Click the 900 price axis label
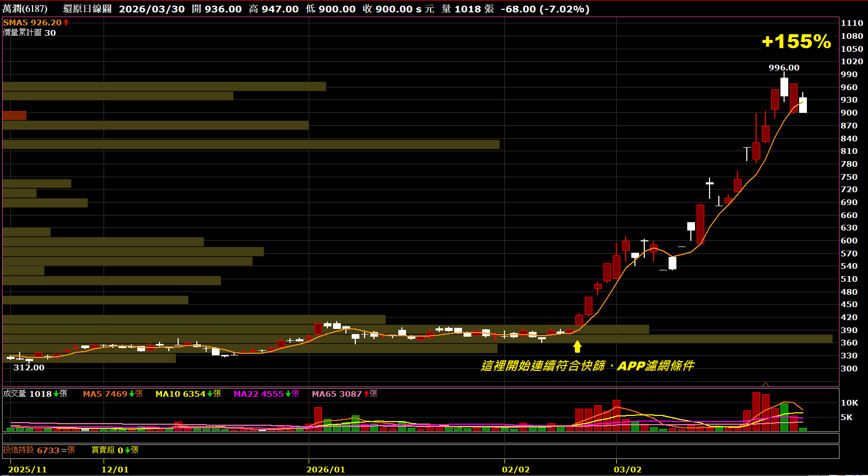This screenshot has height=476, width=868. tap(849, 113)
